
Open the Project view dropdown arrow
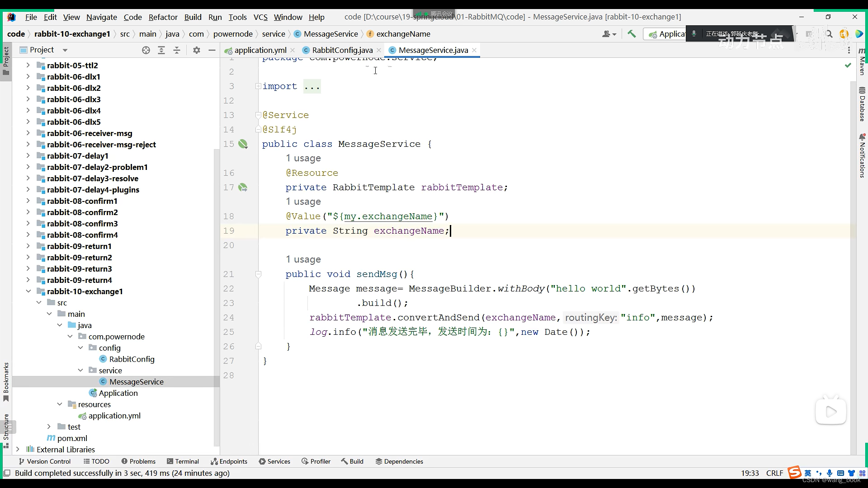coord(65,50)
